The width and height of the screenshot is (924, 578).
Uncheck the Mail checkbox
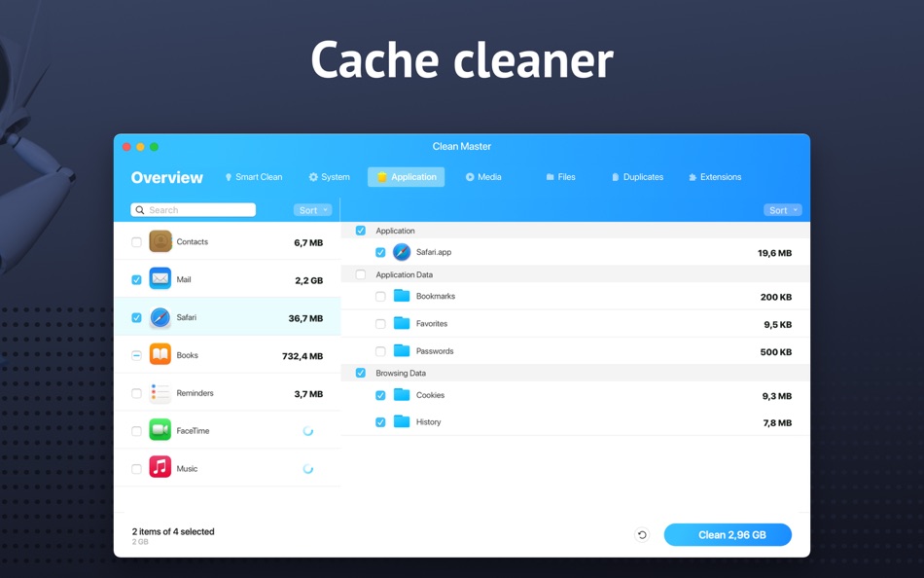tap(136, 279)
